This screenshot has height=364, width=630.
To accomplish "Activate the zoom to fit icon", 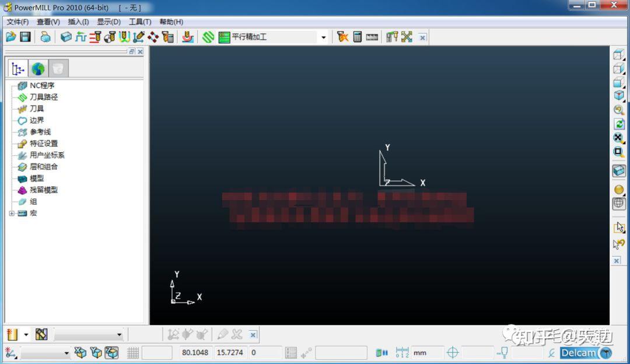I will (618, 138).
